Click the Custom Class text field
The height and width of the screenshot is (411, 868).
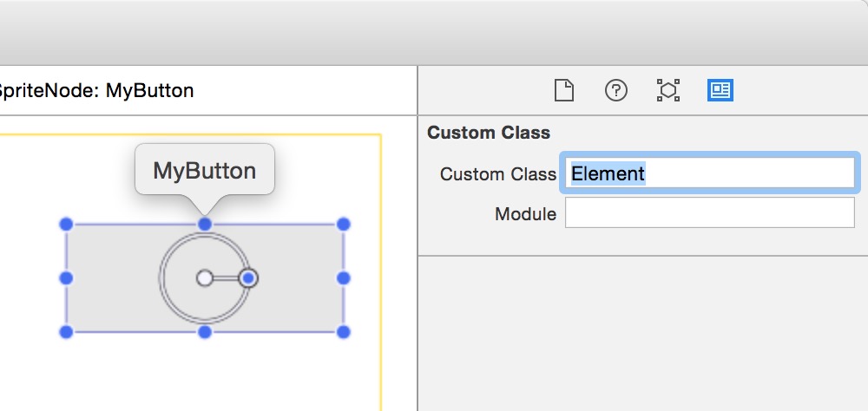[x=709, y=173]
